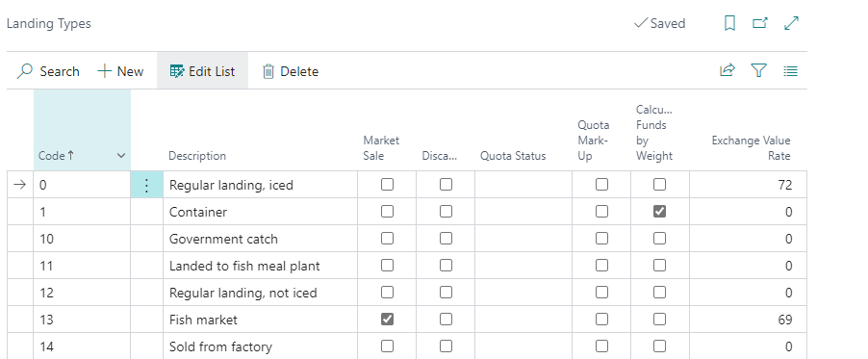Expand the page with the diagonal arrows icon
This screenshot has height=359, width=868.
pyautogui.click(x=792, y=23)
